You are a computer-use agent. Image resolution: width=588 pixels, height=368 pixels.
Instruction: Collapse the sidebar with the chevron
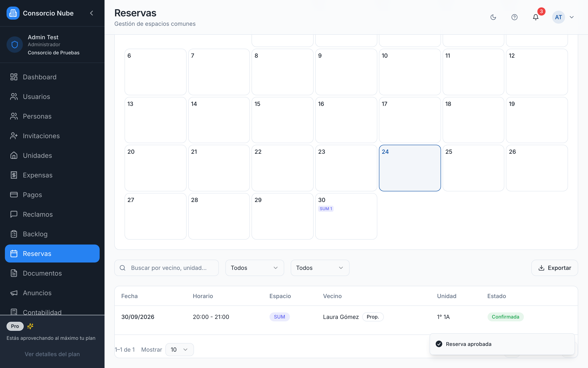tap(92, 13)
